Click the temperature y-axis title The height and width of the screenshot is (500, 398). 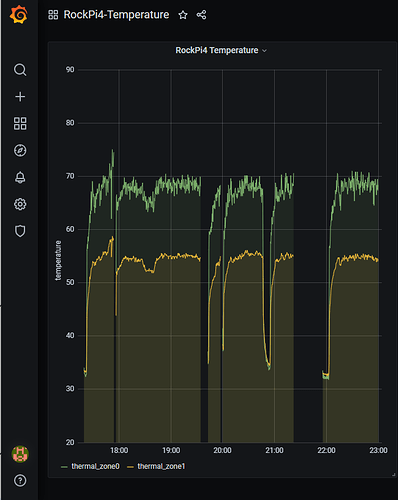coord(58,260)
